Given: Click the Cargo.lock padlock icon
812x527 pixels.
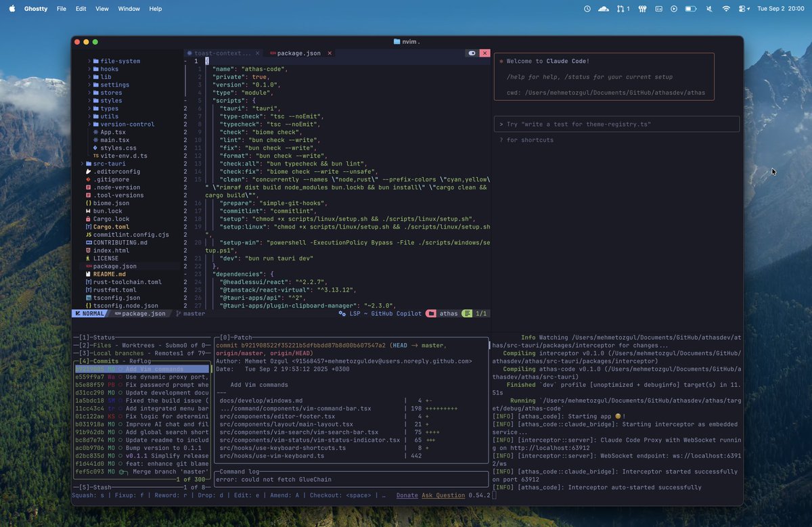Looking at the screenshot, I should (x=89, y=219).
